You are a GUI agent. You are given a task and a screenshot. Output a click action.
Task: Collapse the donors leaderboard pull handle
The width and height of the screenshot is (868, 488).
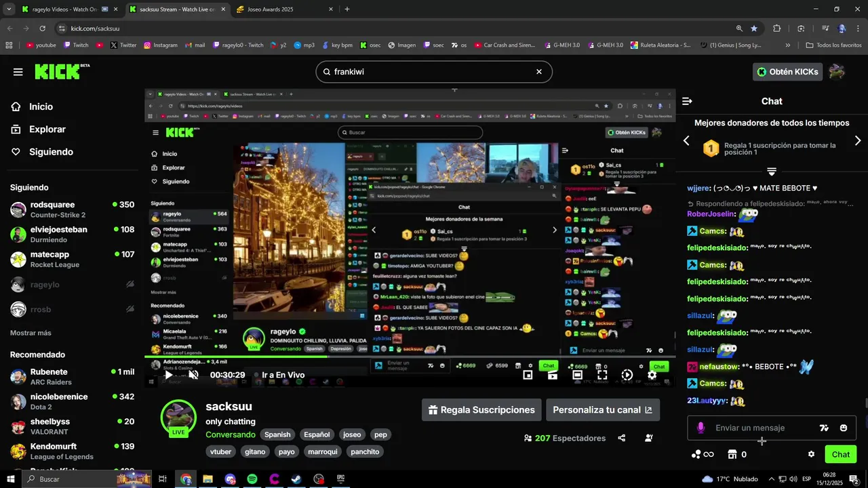point(771,171)
